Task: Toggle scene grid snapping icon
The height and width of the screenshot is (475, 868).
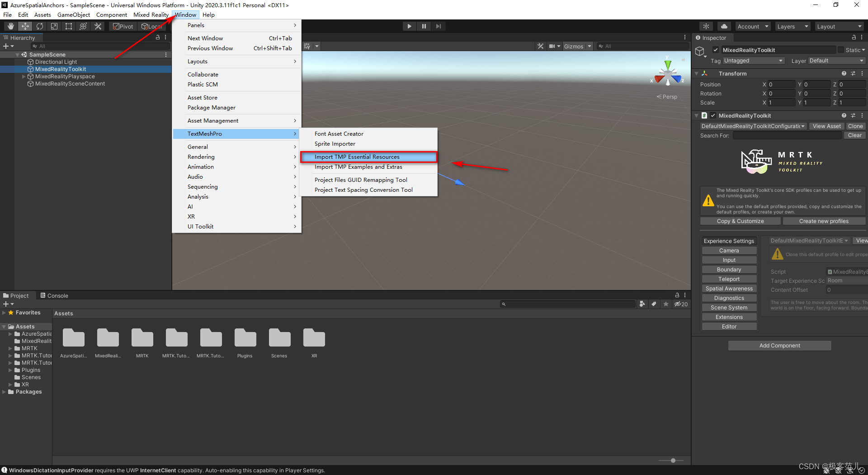Action: click(308, 46)
